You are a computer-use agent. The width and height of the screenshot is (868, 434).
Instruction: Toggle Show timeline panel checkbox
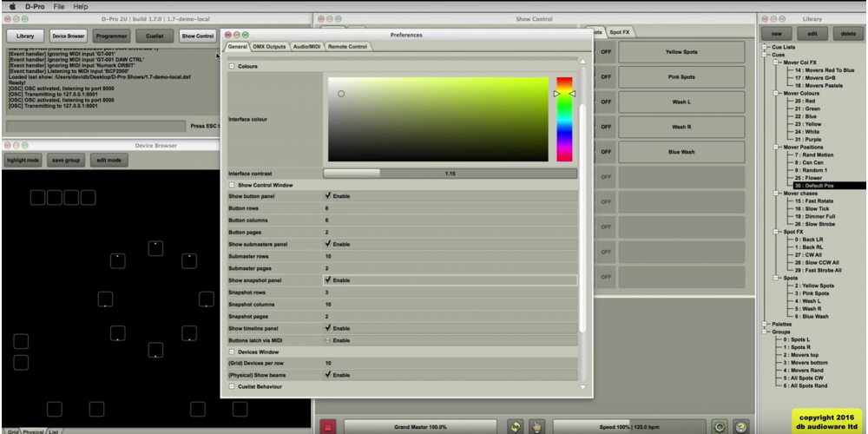(328, 328)
